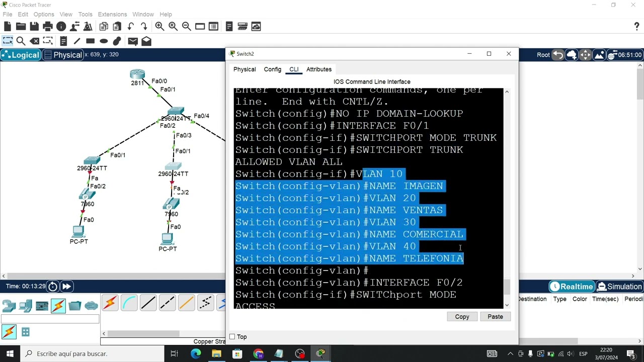Select Network Devices category
This screenshot has height=362, width=644.
[9, 305]
